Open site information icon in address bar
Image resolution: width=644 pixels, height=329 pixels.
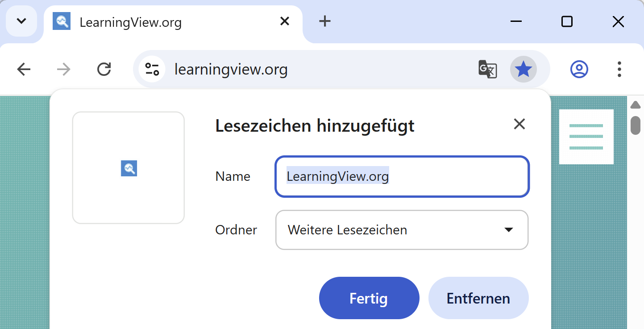(152, 69)
